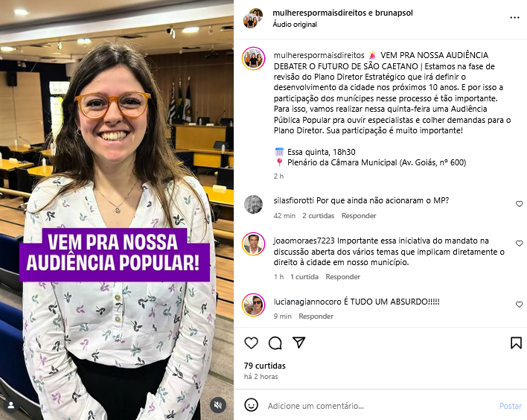Screen dimensions: 527x420
Task: Like silasfiorotti's comment
Action: coord(519,204)
